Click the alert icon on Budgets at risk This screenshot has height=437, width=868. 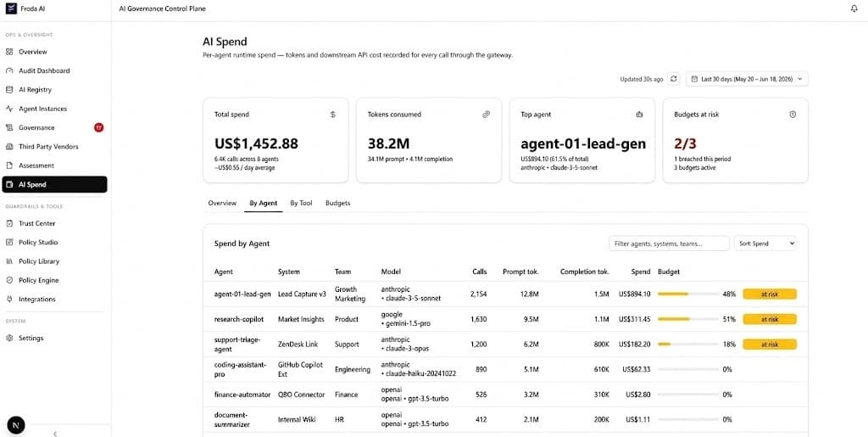tap(793, 115)
